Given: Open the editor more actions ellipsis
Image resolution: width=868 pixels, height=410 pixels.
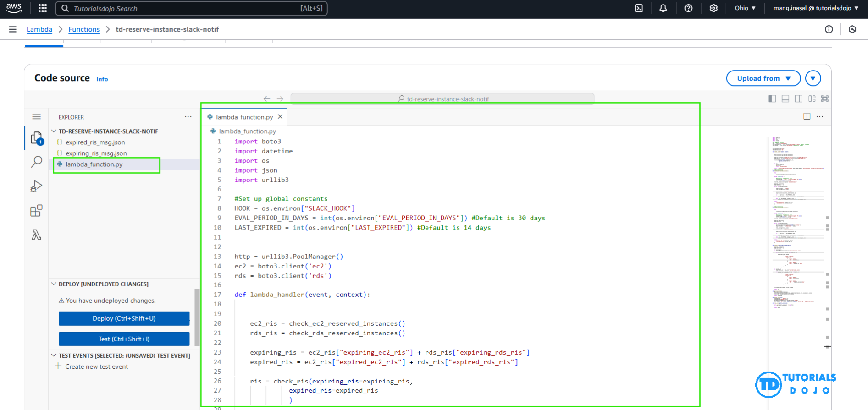Looking at the screenshot, I should tap(820, 116).
